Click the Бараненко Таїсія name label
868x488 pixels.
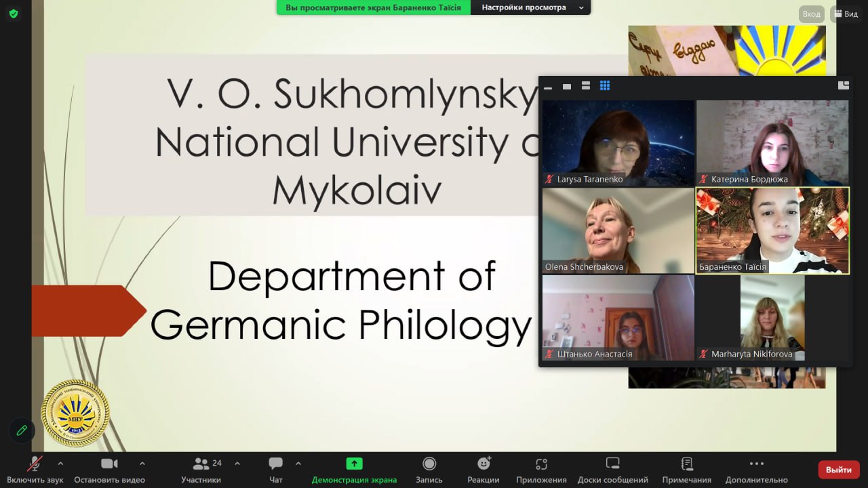732,267
